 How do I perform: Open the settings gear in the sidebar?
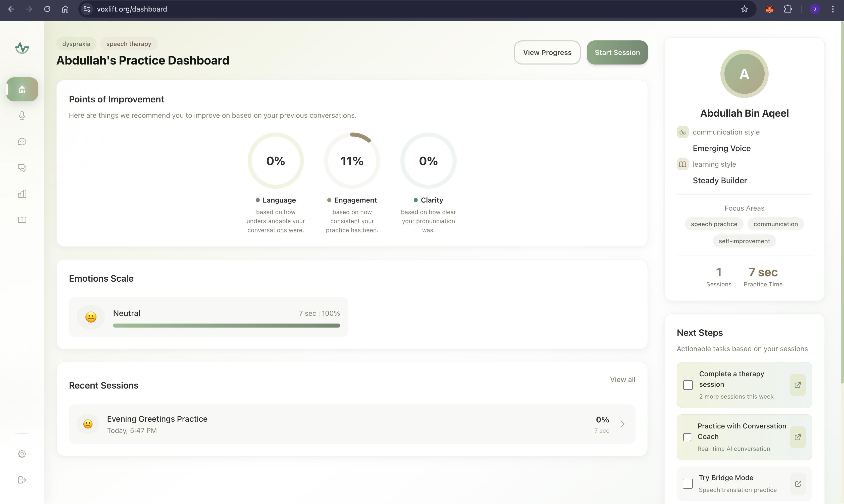22,454
